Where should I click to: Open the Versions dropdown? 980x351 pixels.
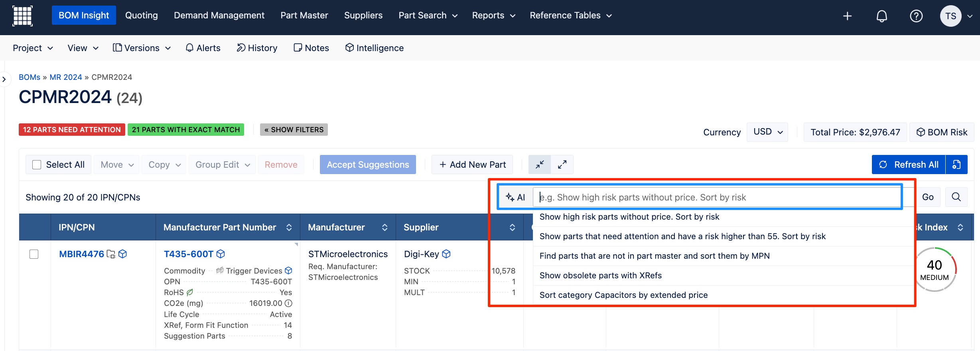point(142,48)
